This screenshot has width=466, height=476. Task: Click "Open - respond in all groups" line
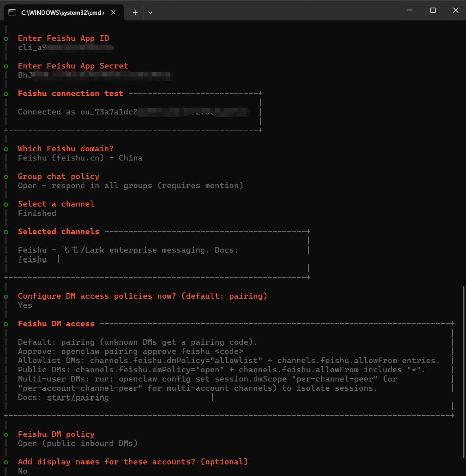click(x=130, y=185)
